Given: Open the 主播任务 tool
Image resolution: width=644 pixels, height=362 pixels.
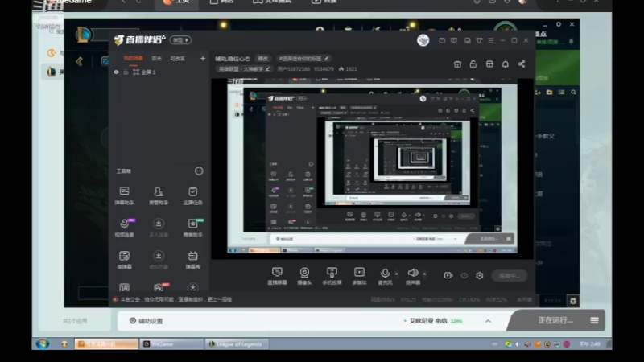Looking at the screenshot, I should (x=192, y=195).
